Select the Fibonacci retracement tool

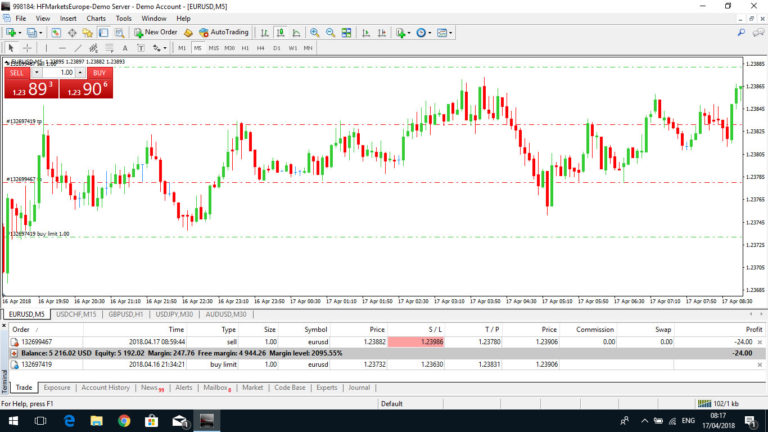[109, 48]
